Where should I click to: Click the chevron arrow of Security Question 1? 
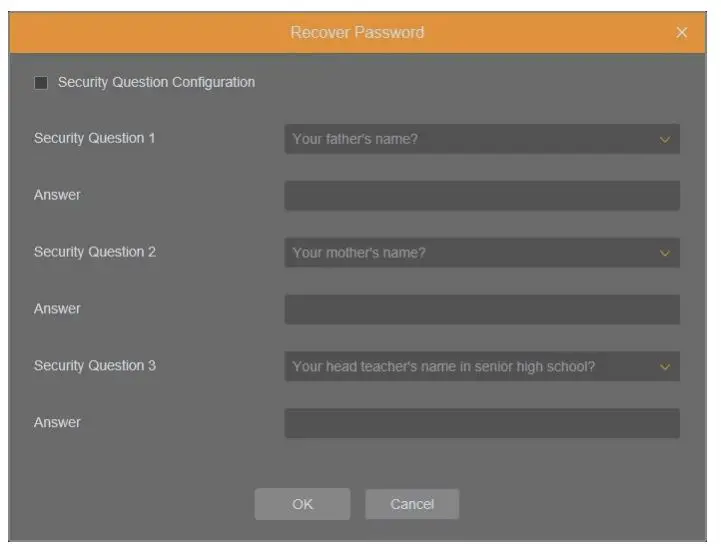coord(665,140)
